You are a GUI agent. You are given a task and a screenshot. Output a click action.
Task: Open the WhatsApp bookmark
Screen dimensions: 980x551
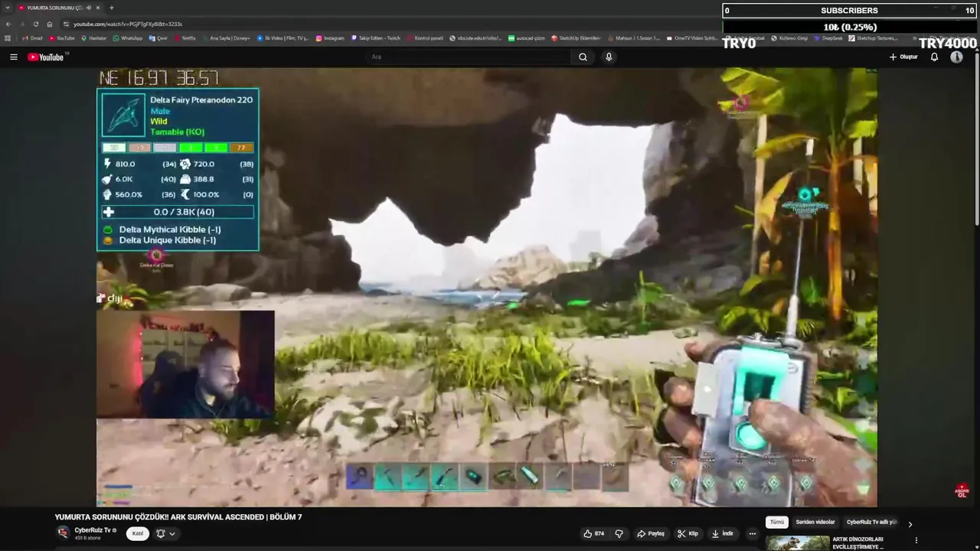127,37
